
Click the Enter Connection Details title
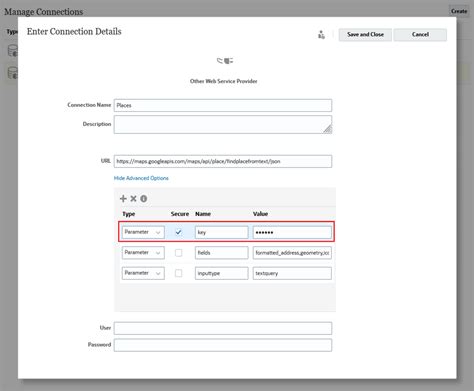pos(74,32)
